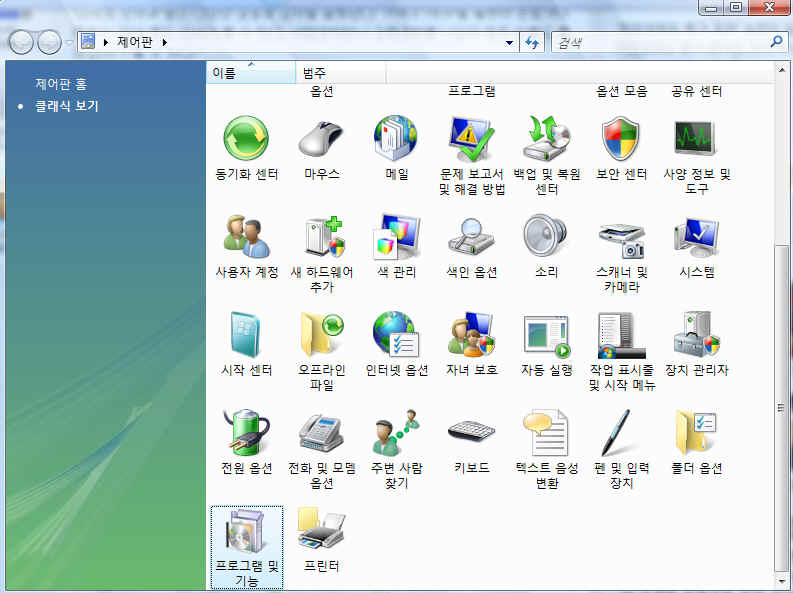This screenshot has width=793, height=593.
Task: Open the 장치 관리자 device manager icon
Action: coord(696,335)
